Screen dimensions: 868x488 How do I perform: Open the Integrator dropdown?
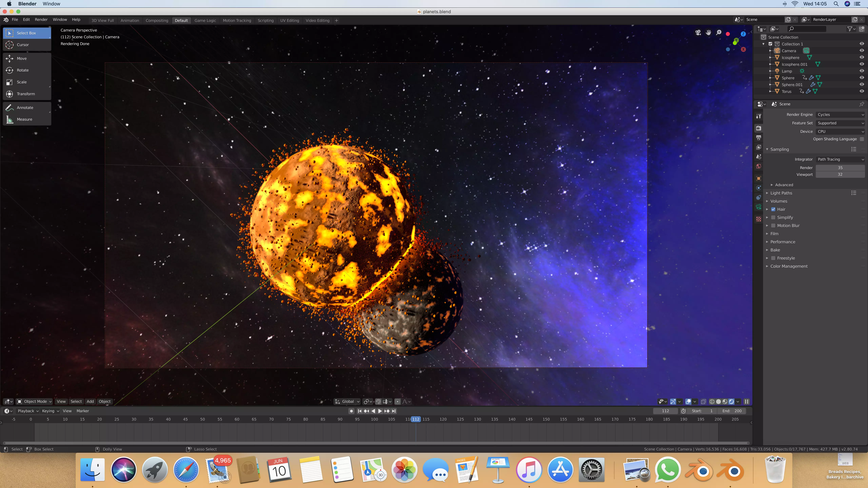[x=840, y=160]
